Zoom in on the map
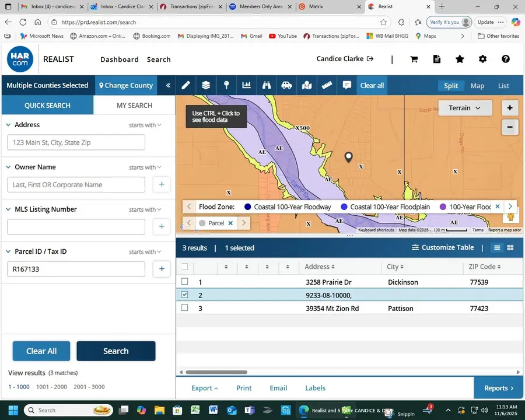This screenshot has height=420, width=525. coord(510,108)
